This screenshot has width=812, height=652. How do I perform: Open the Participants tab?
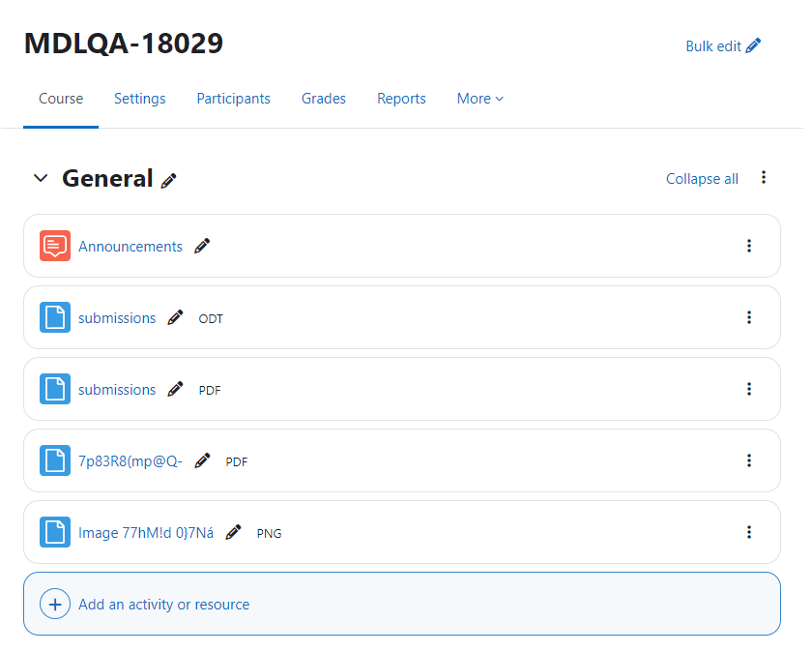[234, 99]
